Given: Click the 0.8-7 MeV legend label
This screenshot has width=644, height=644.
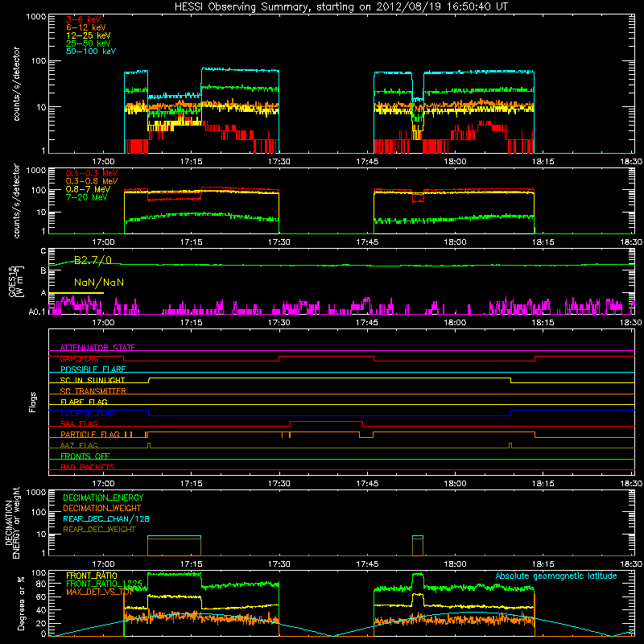Looking at the screenshot, I should click(x=88, y=189).
